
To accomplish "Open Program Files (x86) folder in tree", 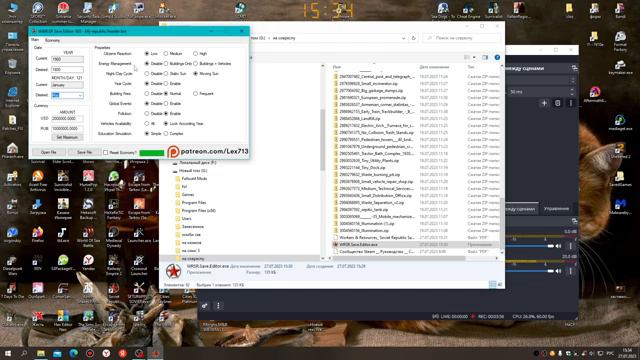I will 198,211.
